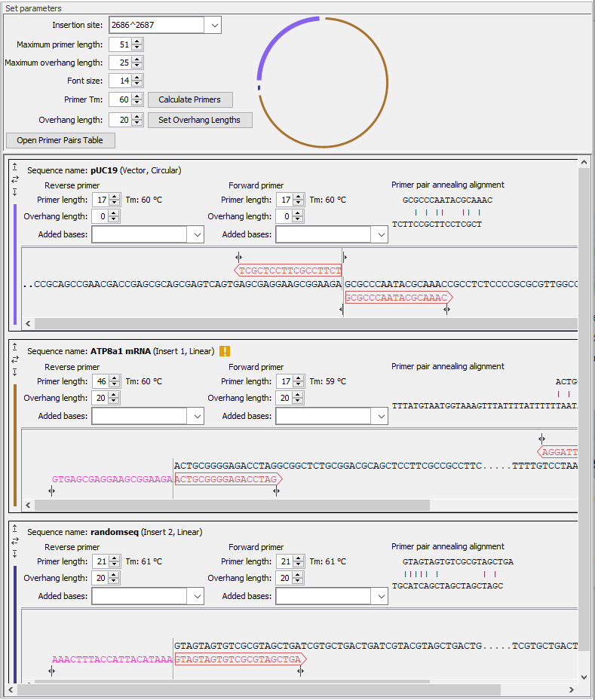Click reverse orientation icon for ATP8a1 mRNA

pyautogui.click(x=14, y=359)
